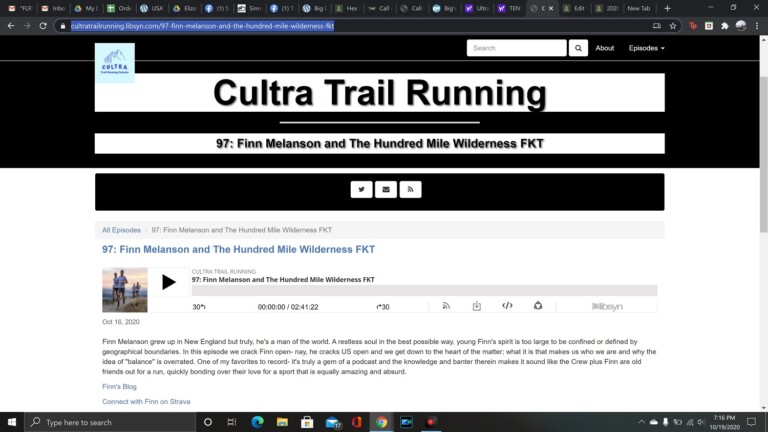Screen dimensions: 768x432
Task: Click the magnifier search button
Action: 579,48
